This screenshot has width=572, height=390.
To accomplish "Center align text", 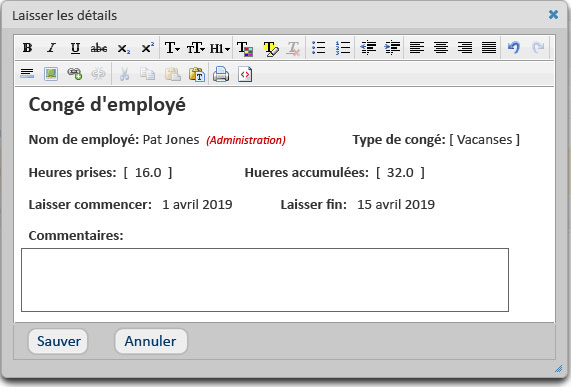I will pyautogui.click(x=441, y=48).
